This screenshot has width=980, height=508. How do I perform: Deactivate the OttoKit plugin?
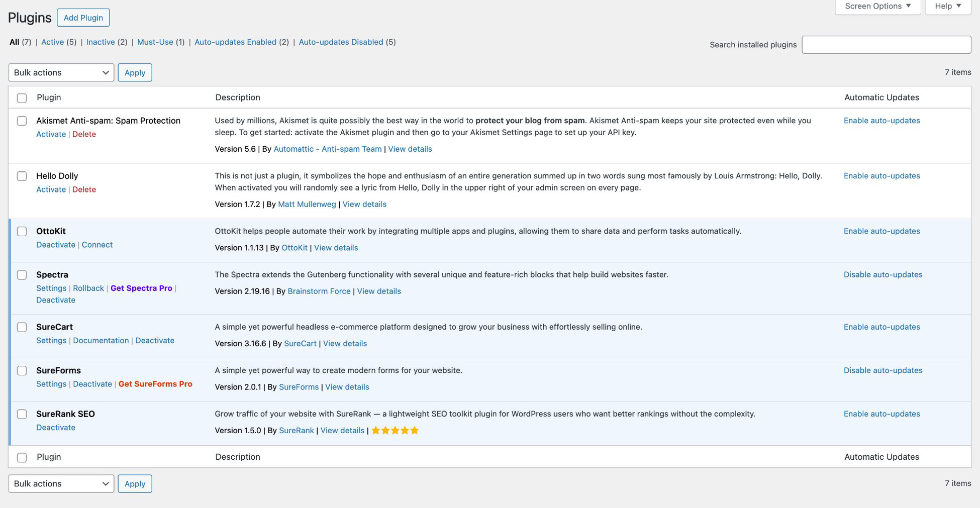pos(56,245)
